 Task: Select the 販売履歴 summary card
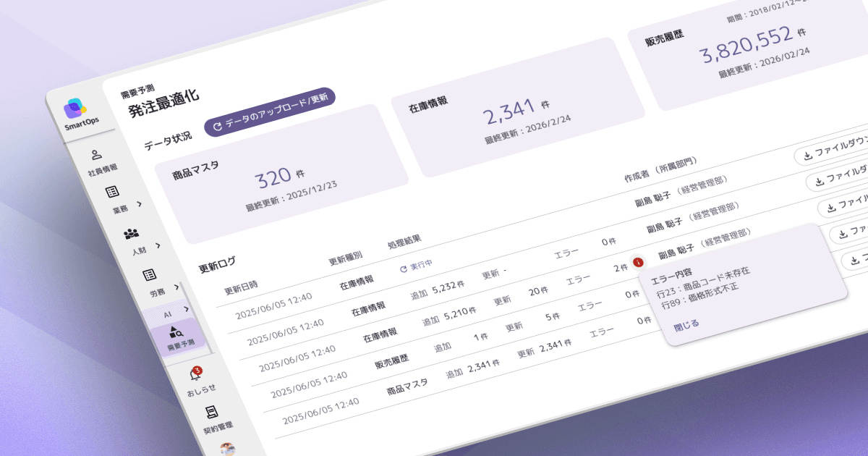tap(747, 48)
